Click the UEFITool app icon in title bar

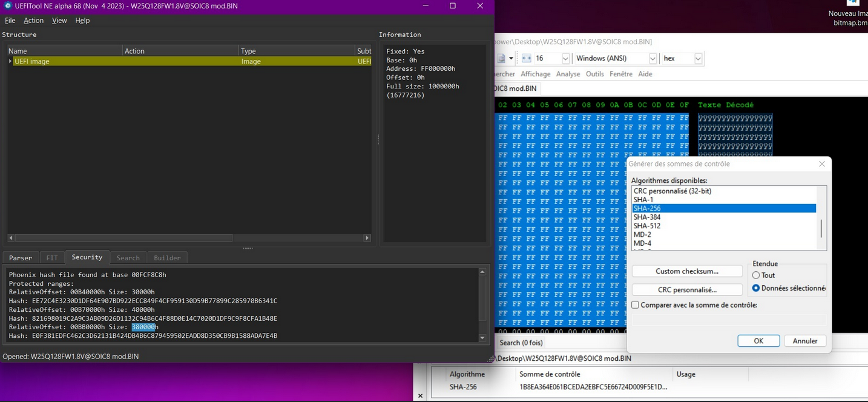coord(8,6)
